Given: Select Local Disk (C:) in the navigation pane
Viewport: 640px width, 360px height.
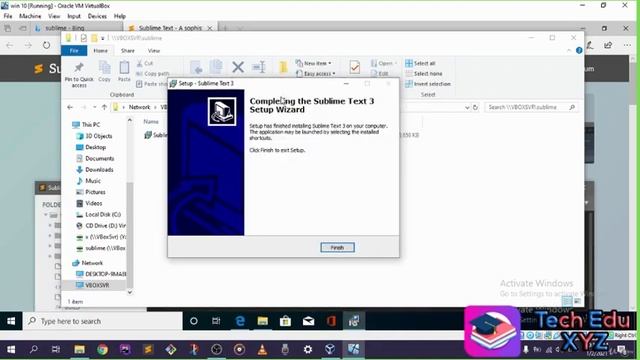Looking at the screenshot, I should point(98,214).
